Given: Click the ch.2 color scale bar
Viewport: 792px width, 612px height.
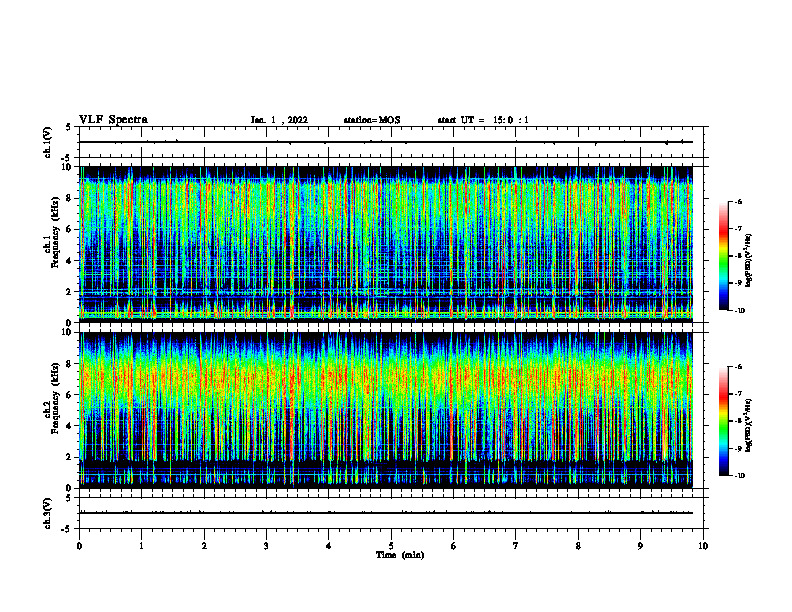Looking at the screenshot, I should tap(724, 421).
